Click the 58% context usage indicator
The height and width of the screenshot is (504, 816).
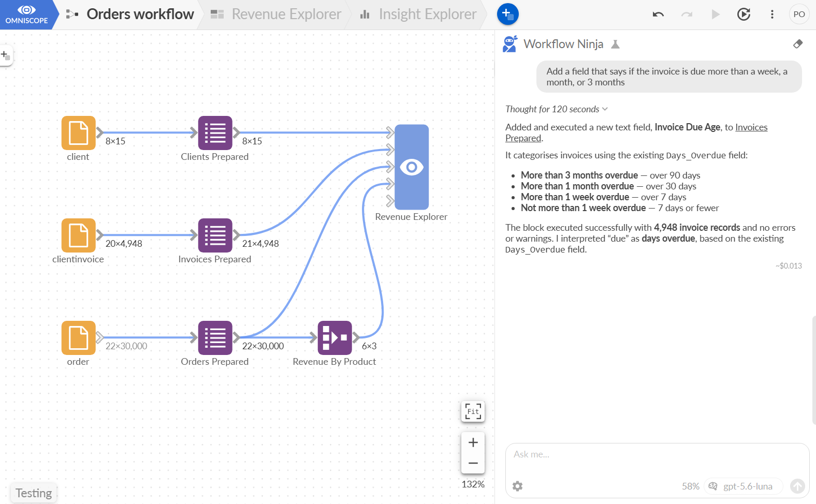tap(690, 486)
